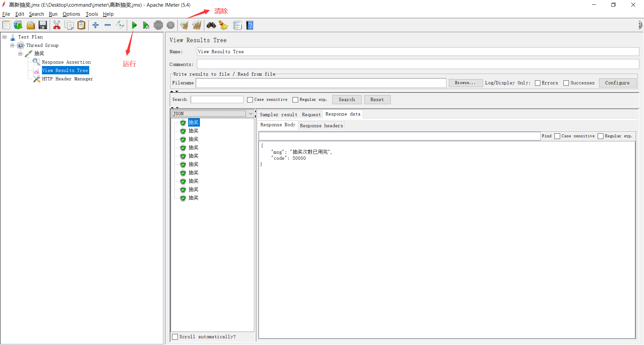Screen dimensions: 644x345
Task: Switch to the Response Body tab
Action: (x=278, y=125)
